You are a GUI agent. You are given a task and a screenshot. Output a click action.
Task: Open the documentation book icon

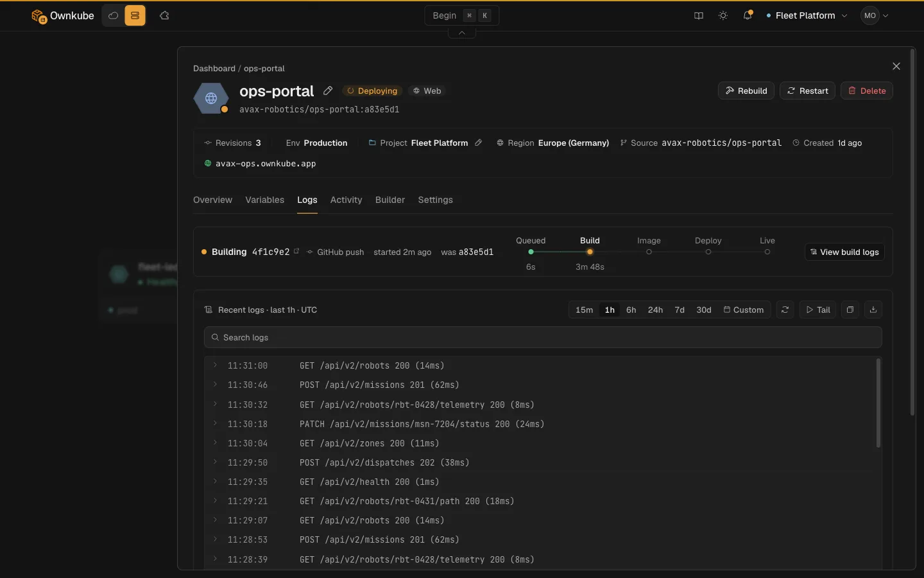[x=699, y=15]
